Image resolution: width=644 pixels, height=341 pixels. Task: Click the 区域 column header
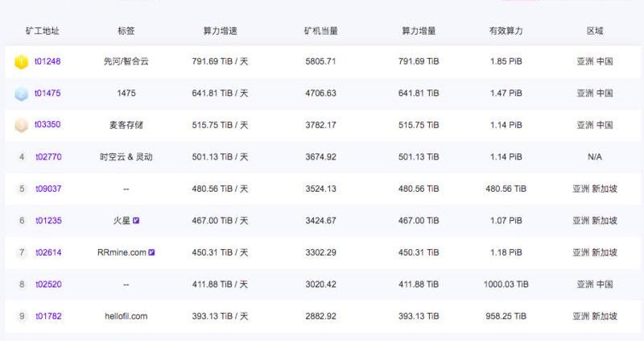(x=595, y=31)
